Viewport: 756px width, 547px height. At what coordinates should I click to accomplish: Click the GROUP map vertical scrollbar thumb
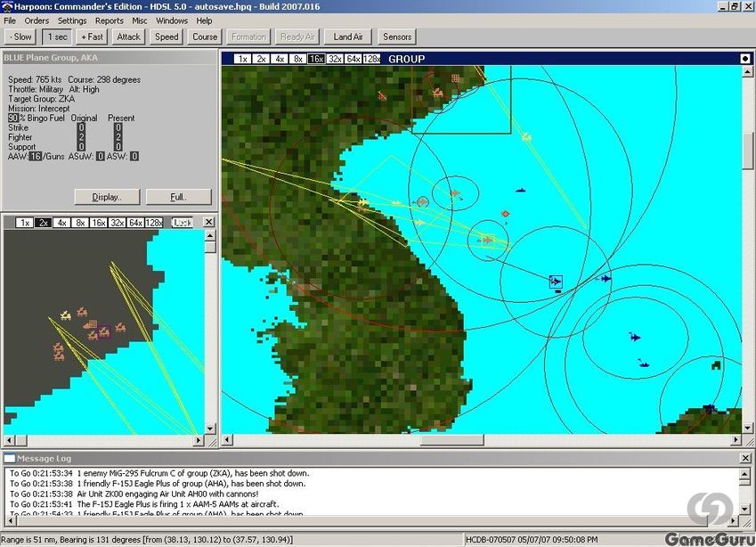(x=747, y=151)
